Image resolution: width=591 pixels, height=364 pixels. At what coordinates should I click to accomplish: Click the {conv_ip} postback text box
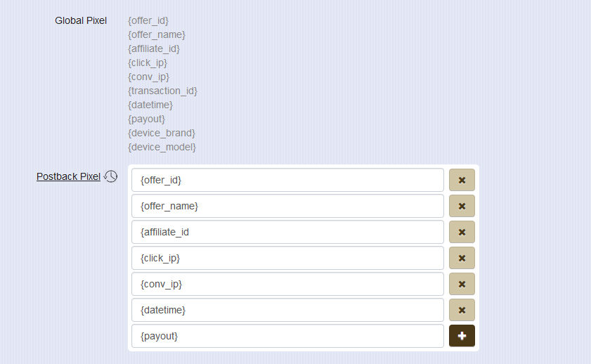(x=287, y=284)
